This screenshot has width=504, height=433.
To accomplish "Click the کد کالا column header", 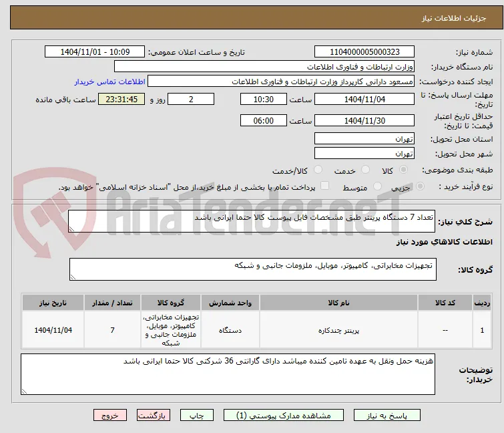I will (x=445, y=303).
